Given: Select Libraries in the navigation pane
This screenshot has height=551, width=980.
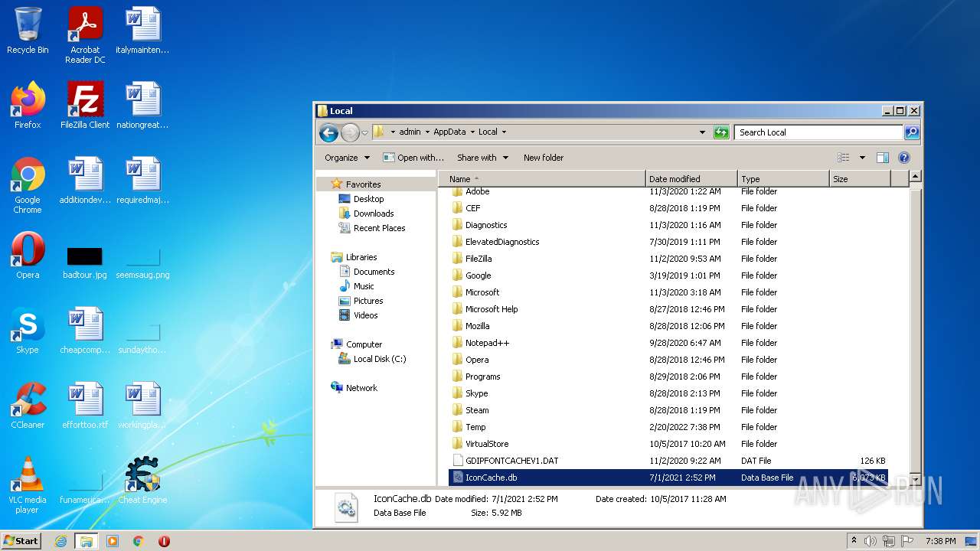Looking at the screenshot, I should (361, 257).
